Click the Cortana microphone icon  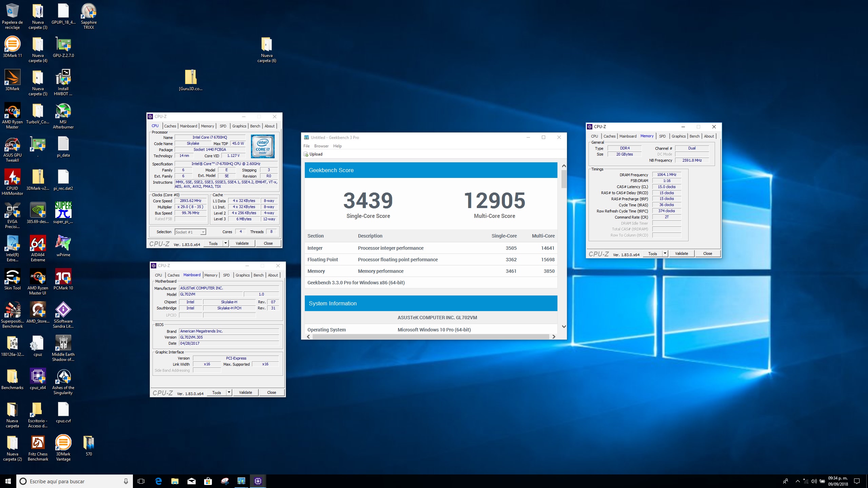click(126, 481)
